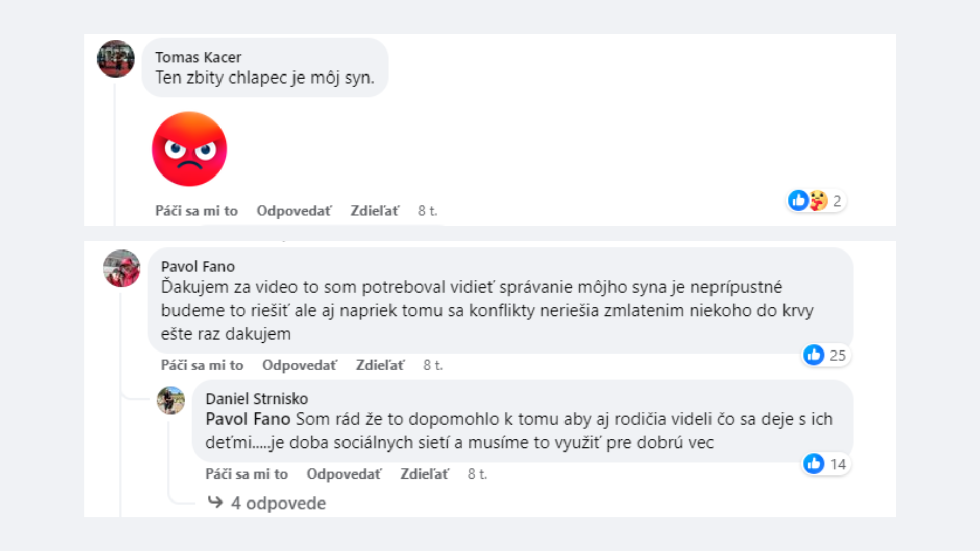Reply to Tomas Kacer's comment via Odpovedať

click(x=294, y=211)
